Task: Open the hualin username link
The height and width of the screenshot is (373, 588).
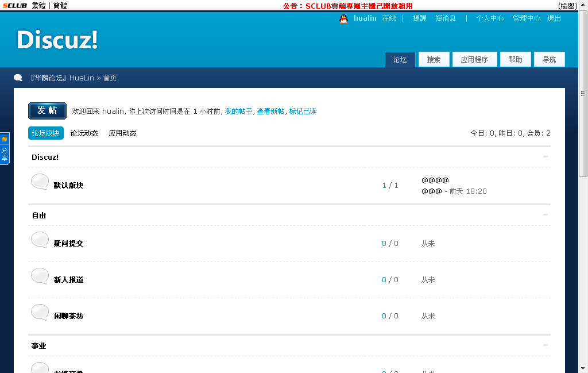Action: point(365,18)
